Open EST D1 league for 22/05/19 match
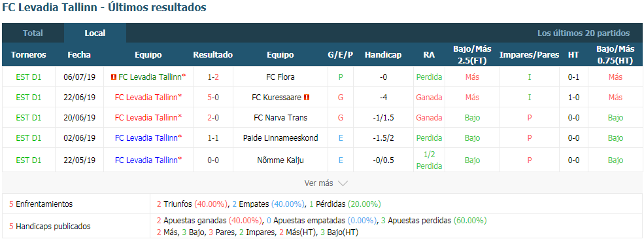The width and height of the screenshot is (644, 239). 29,160
